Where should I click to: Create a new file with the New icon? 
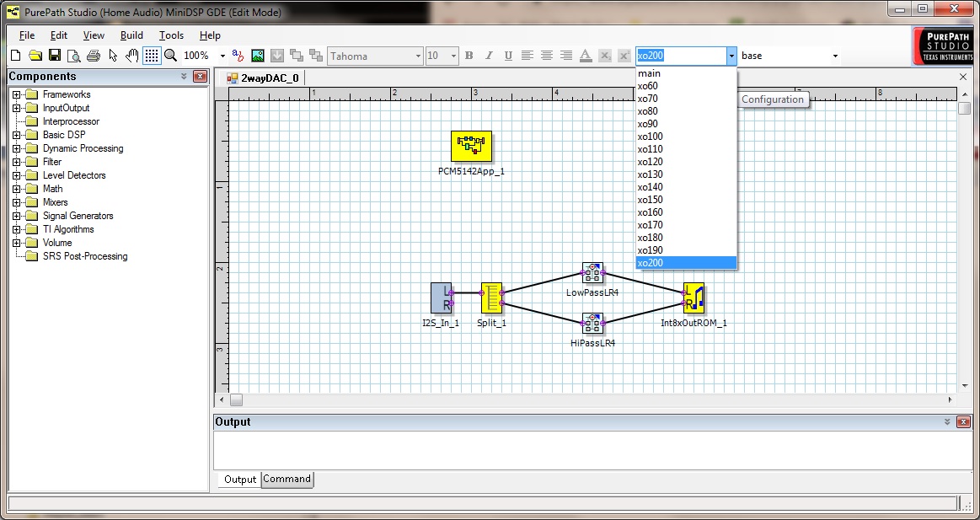pos(16,56)
